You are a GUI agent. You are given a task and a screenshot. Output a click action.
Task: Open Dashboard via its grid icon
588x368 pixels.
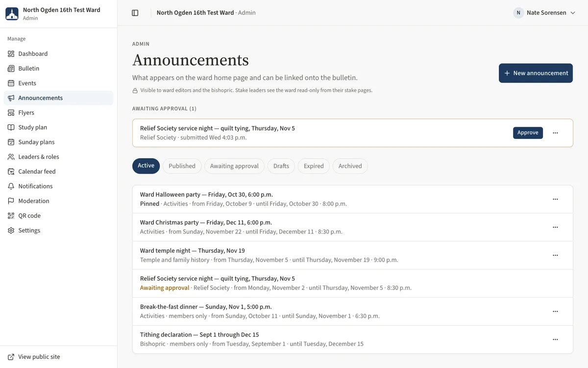click(11, 54)
